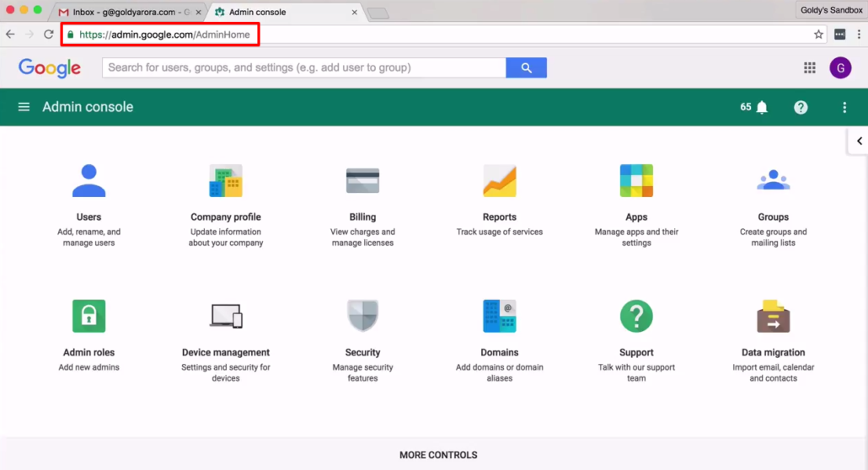Click the Support label
868x470 pixels.
click(x=636, y=353)
